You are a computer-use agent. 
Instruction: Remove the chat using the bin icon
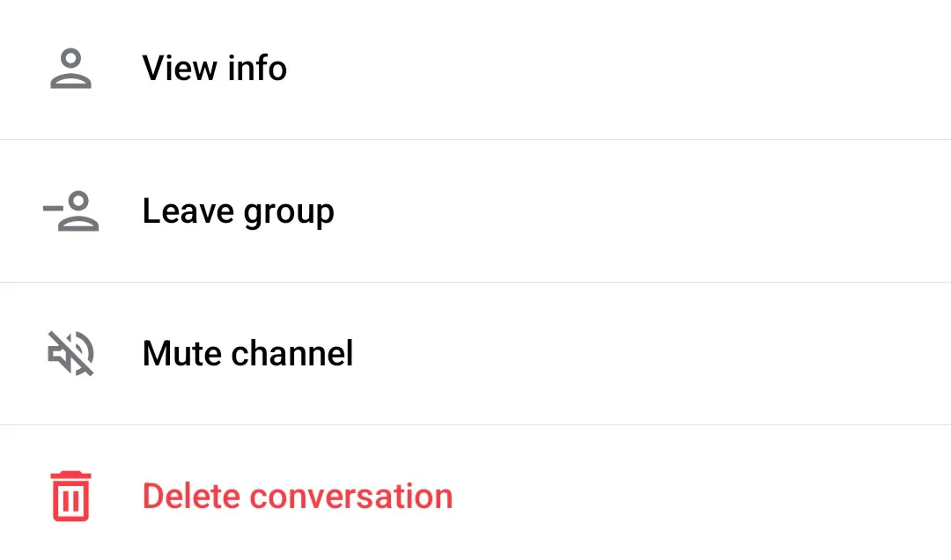click(70, 496)
